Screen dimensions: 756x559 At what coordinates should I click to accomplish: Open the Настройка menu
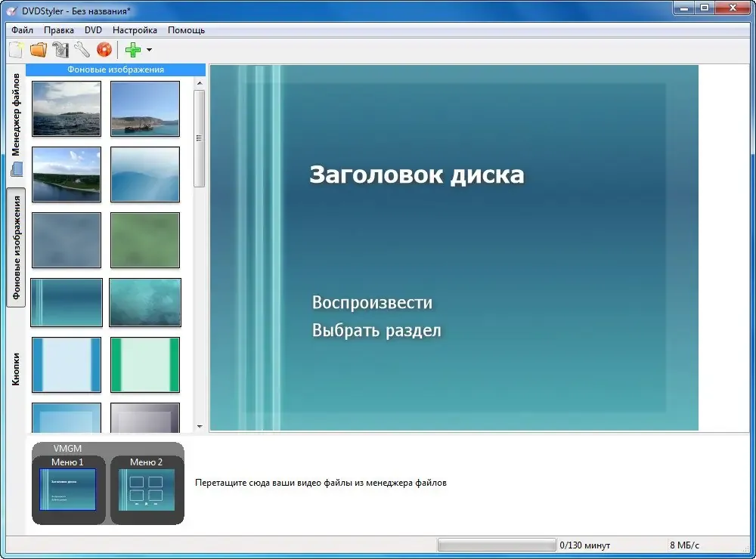(x=135, y=30)
